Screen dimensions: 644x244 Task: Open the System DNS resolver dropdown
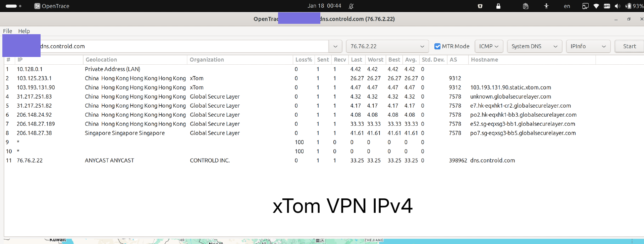535,46
